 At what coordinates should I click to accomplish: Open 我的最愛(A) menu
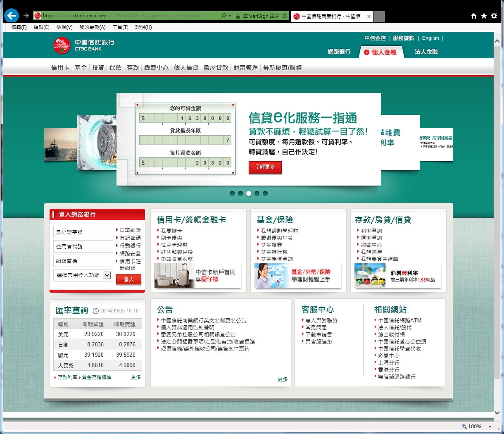(93, 27)
